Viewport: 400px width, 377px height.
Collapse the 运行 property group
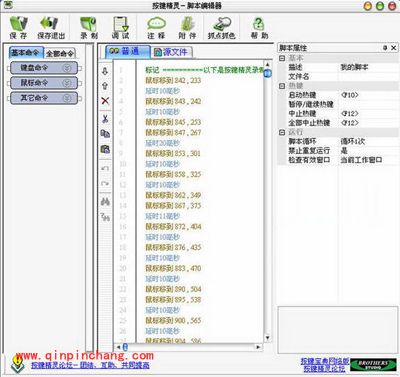pyautogui.click(x=282, y=132)
